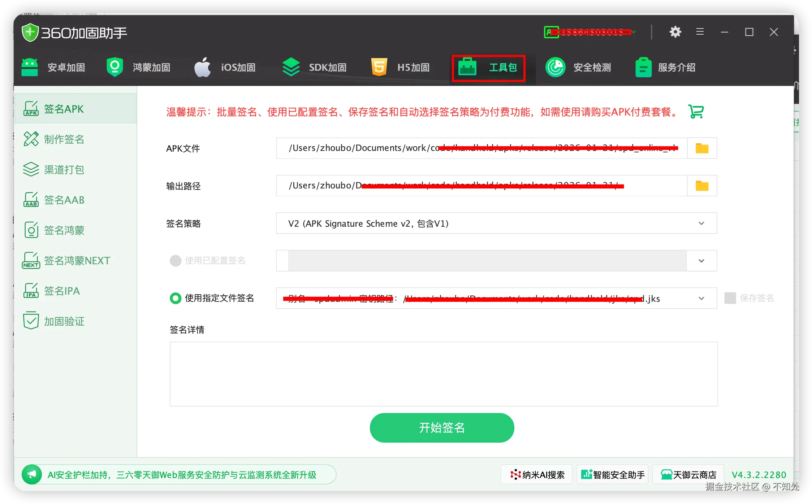This screenshot has width=812, height=504.
Task: Open 纳米AI搜索 button
Action: pyautogui.click(x=537, y=474)
